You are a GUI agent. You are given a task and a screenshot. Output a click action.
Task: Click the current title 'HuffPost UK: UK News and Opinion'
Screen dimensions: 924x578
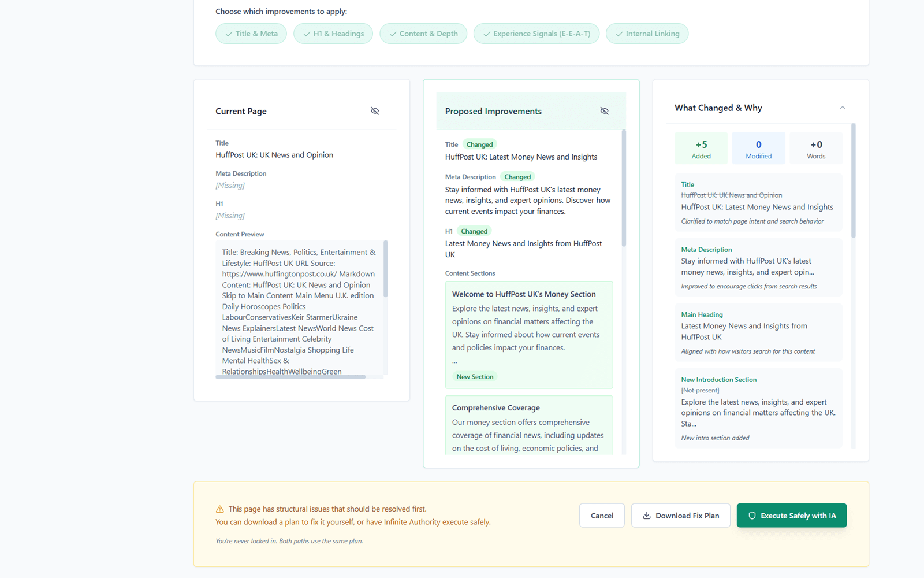(274, 155)
